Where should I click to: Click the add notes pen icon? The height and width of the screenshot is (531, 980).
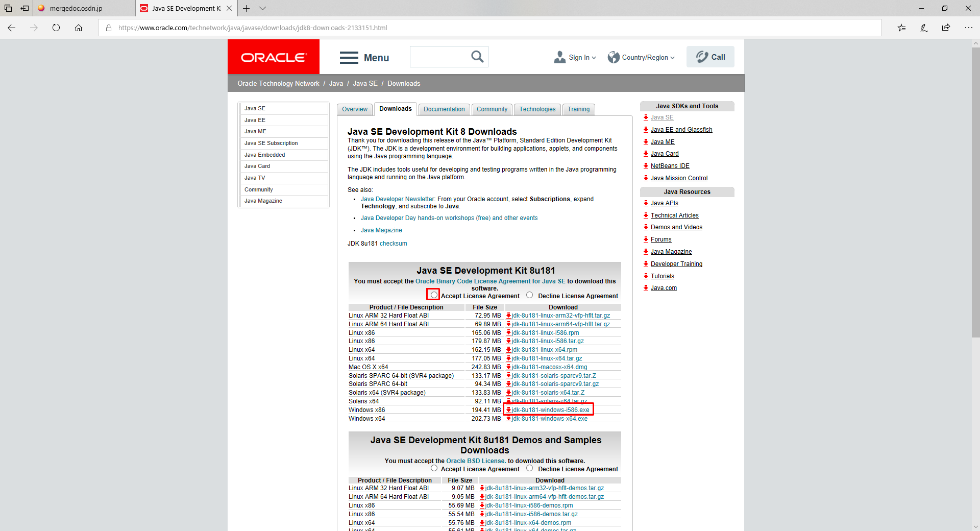924,28
